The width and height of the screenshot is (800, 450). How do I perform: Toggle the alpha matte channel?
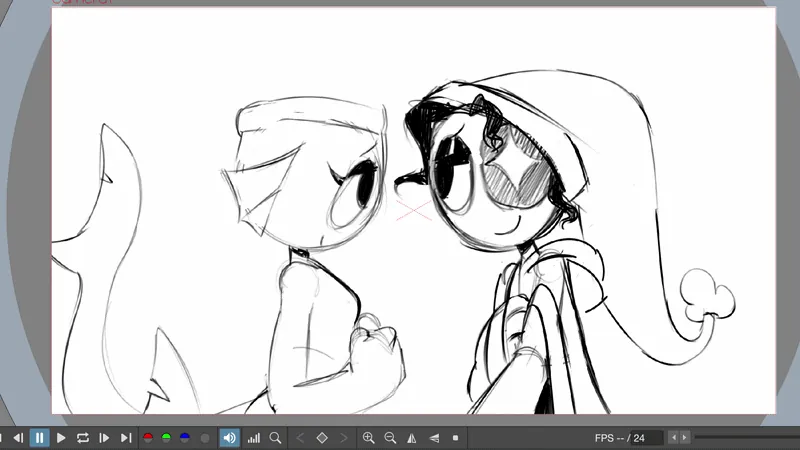click(205, 438)
